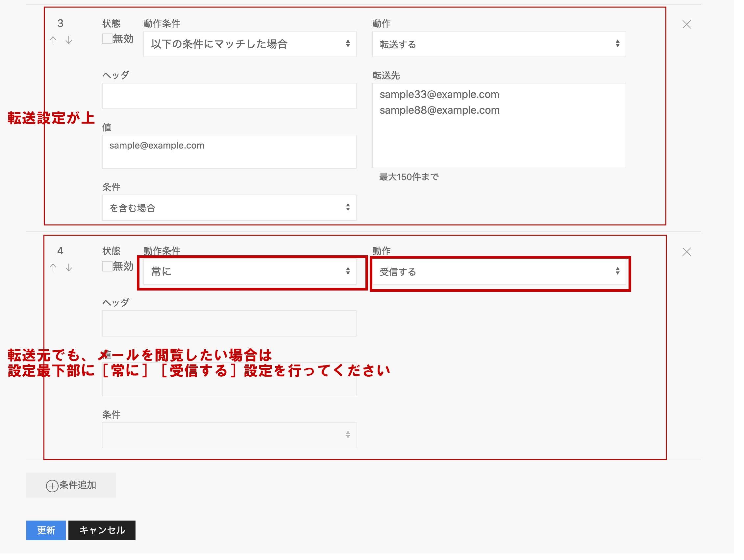Delete rule 3 with the X icon
This screenshot has height=560, width=744.
point(686,25)
